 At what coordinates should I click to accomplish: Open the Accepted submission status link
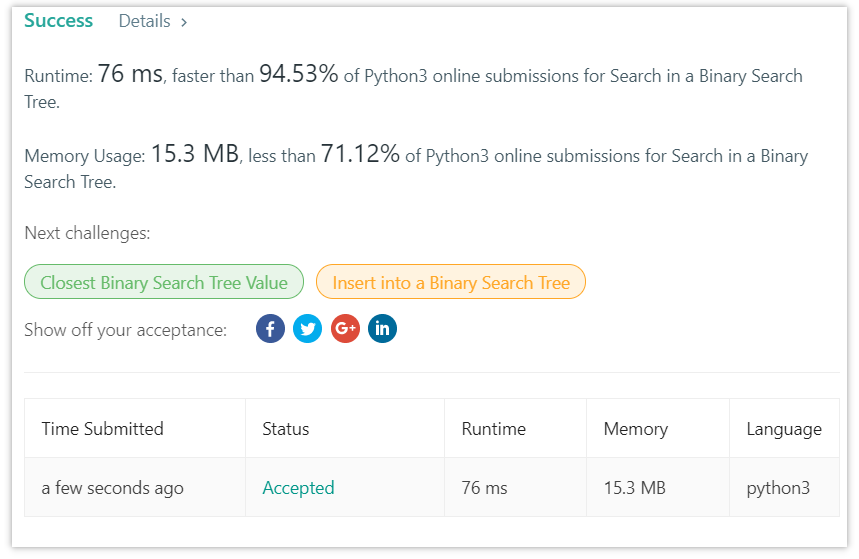tap(298, 488)
